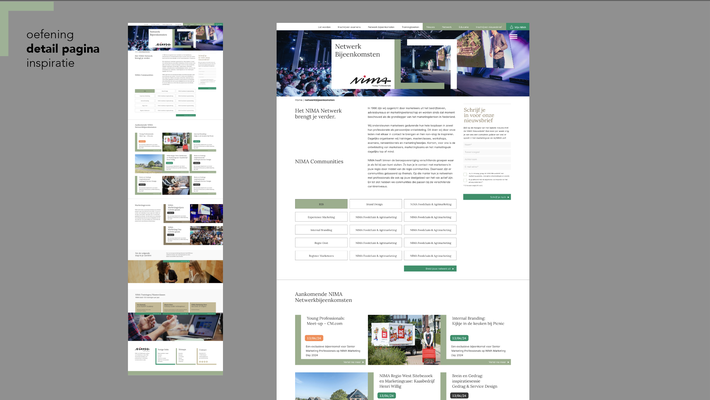Submit the newsletter sign-up green button
Image resolution: width=710 pixels, height=400 pixels.
coord(487,197)
